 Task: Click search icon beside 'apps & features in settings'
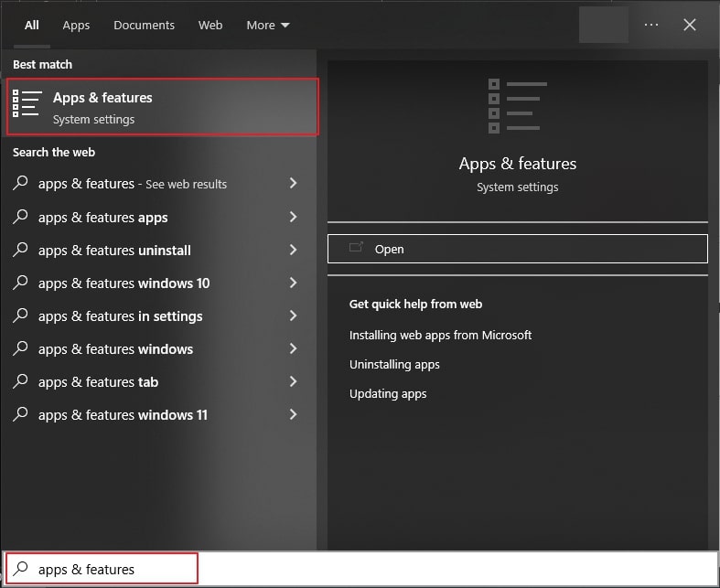[20, 315]
